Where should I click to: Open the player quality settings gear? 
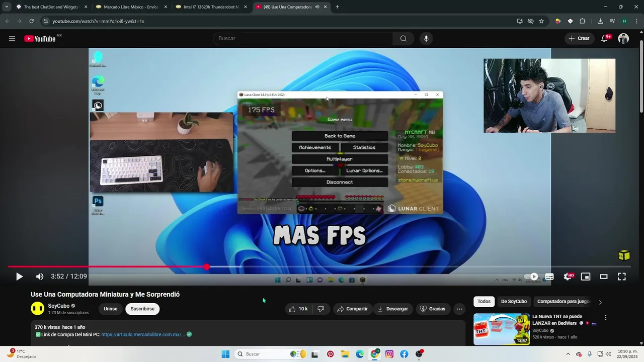click(x=568, y=277)
